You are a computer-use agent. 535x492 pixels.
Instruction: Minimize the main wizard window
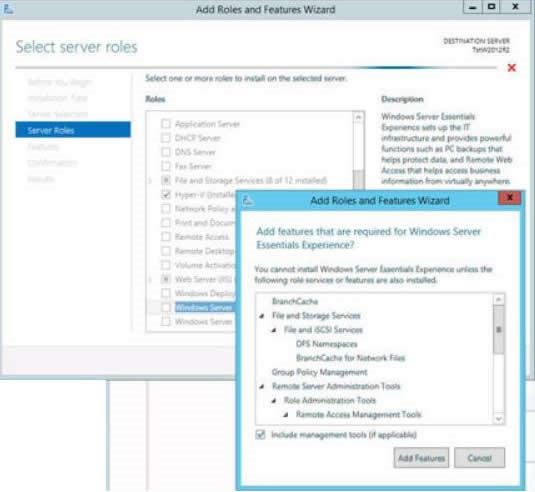pyautogui.click(x=473, y=7)
